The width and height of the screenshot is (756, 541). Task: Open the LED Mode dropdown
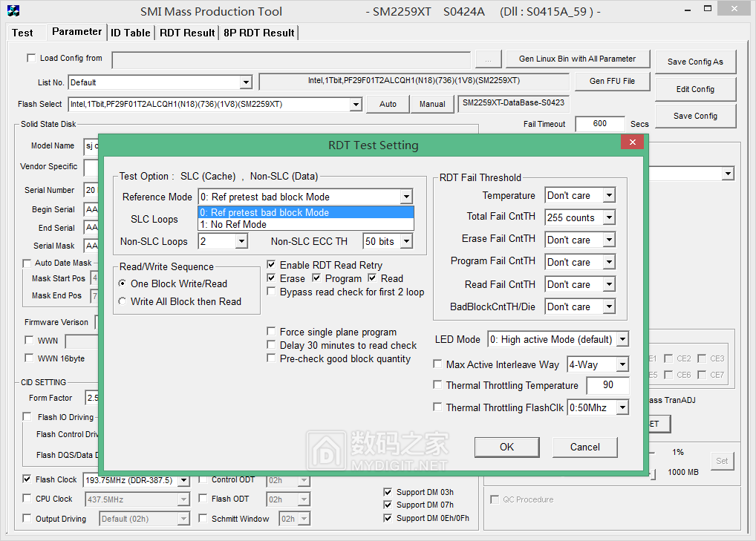[x=622, y=340]
